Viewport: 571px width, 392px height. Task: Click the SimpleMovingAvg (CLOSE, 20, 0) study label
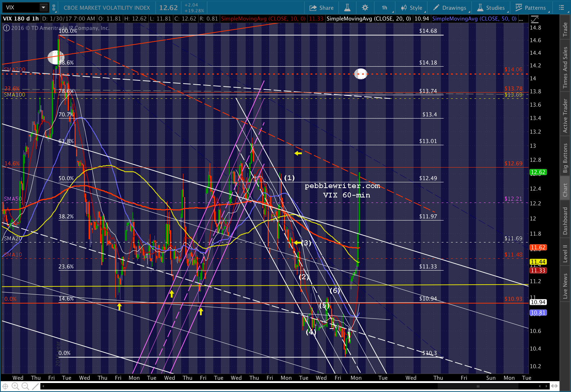[369, 19]
